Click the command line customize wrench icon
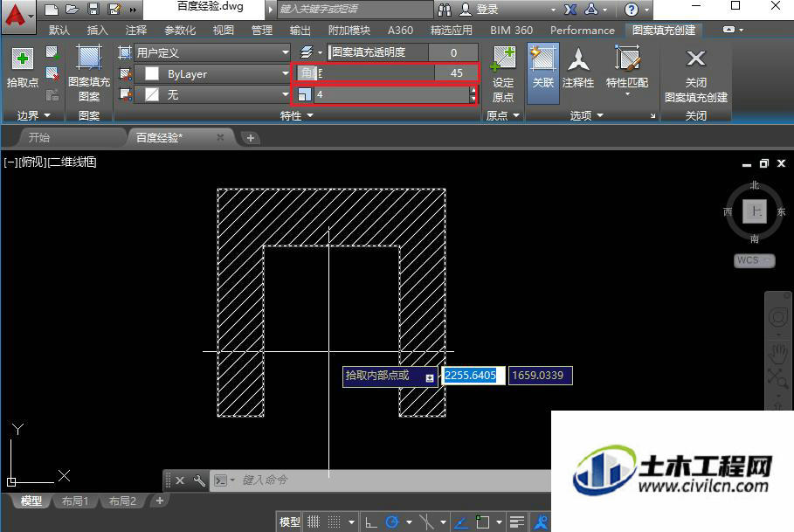 click(x=199, y=480)
